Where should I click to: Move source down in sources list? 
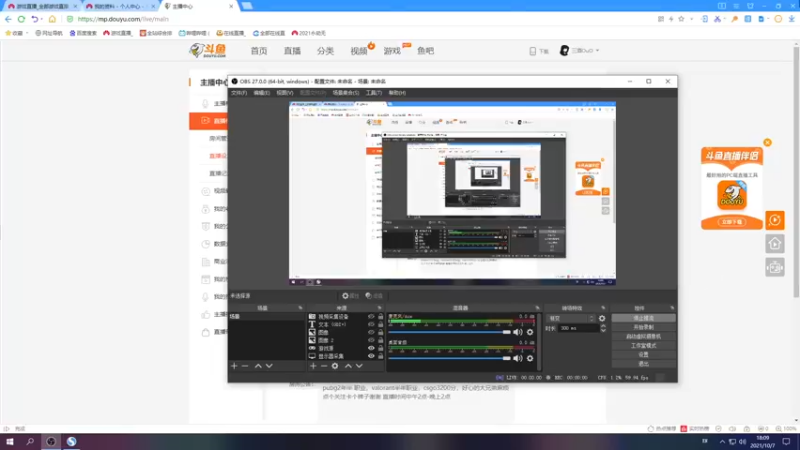360,366
